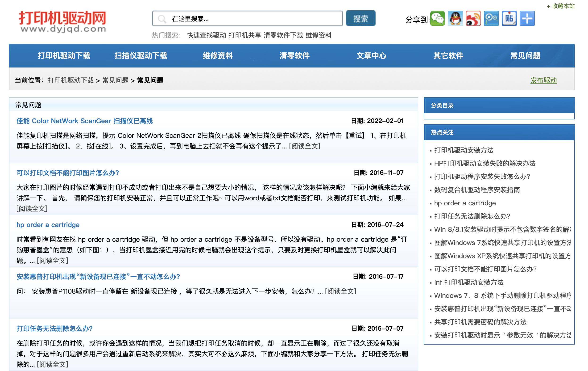
Task: Open hot search 维修资料
Action: coord(319,35)
